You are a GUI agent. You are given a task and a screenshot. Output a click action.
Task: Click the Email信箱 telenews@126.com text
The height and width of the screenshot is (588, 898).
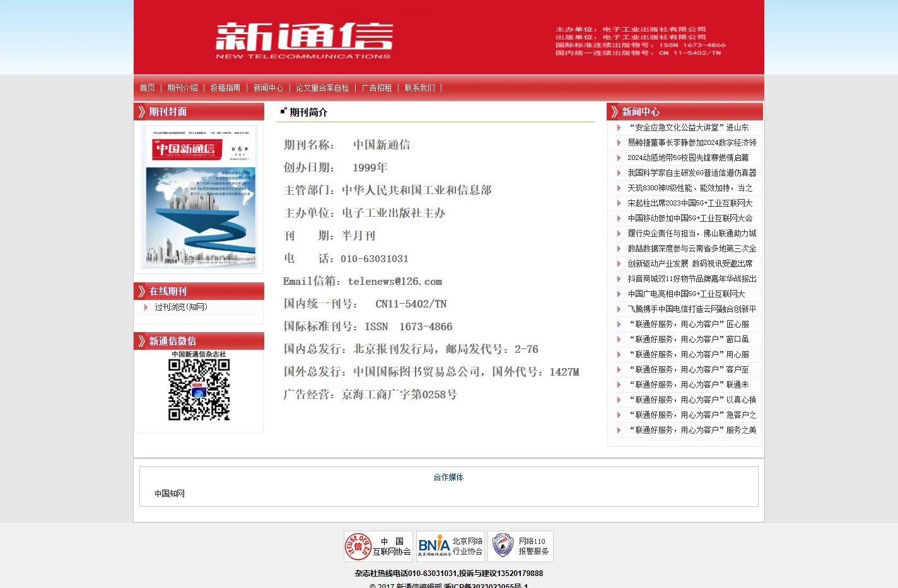[363, 281]
